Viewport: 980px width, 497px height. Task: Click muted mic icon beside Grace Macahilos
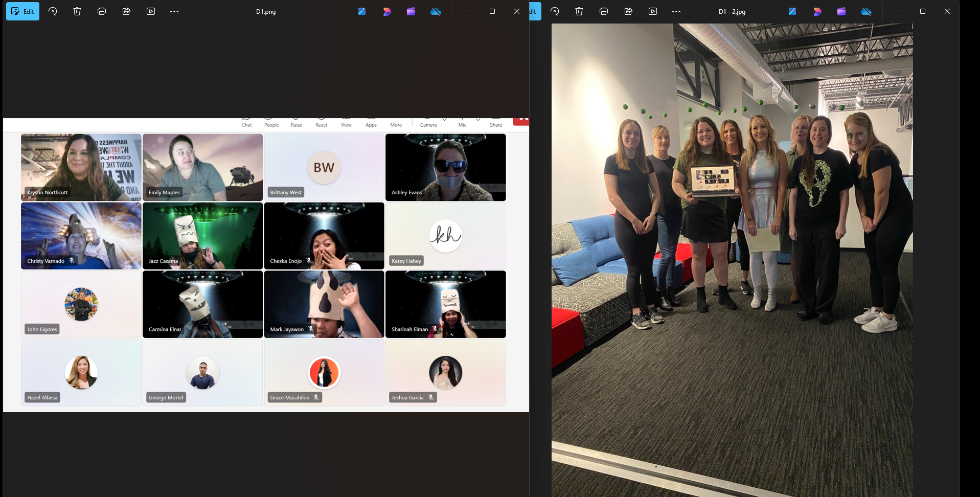[x=316, y=398]
